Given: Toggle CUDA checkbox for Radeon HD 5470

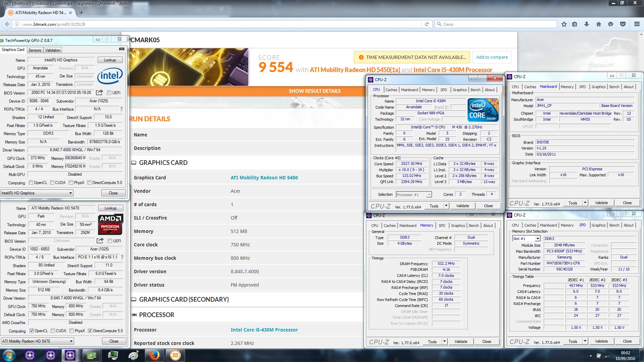Looking at the screenshot, I should pyautogui.click(x=53, y=331).
